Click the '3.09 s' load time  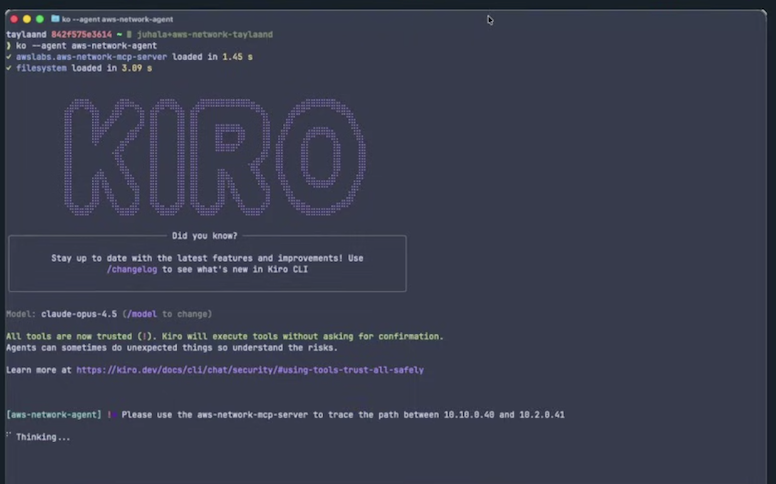[137, 68]
